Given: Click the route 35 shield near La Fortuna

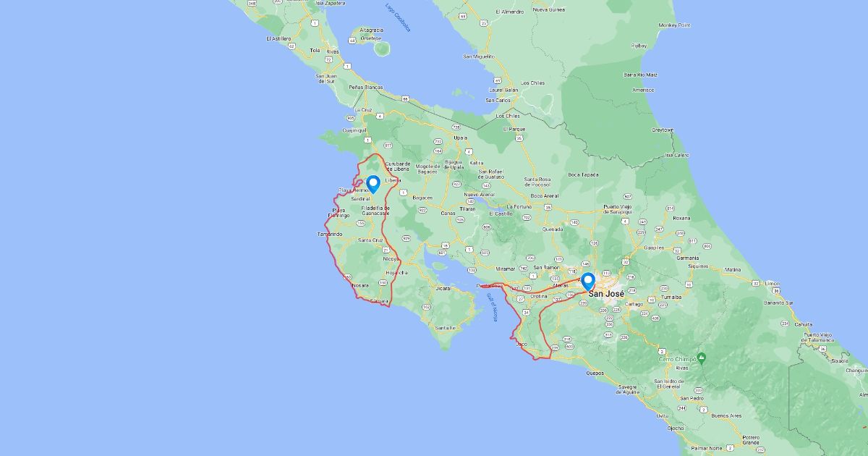Looking at the screenshot, I should [547, 208].
